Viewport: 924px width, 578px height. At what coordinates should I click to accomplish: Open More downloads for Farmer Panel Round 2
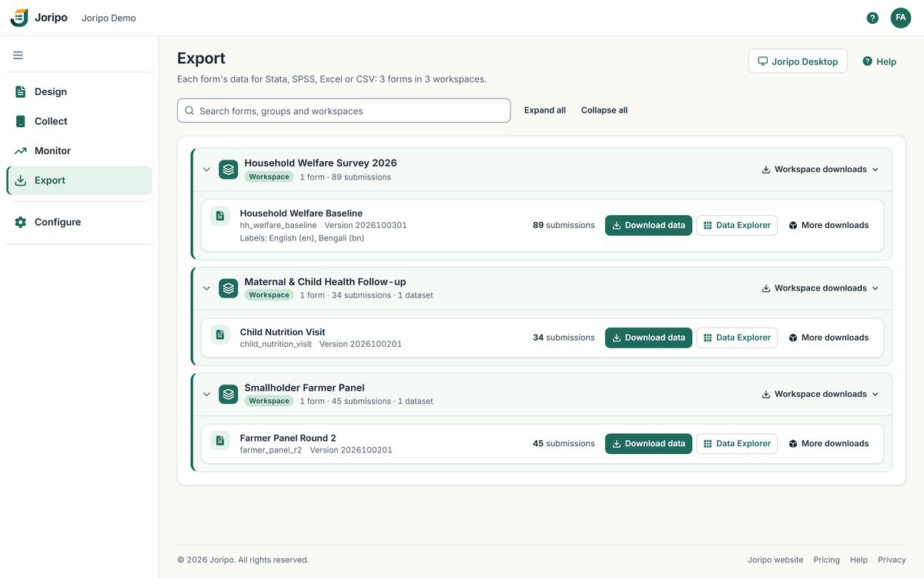(x=829, y=443)
